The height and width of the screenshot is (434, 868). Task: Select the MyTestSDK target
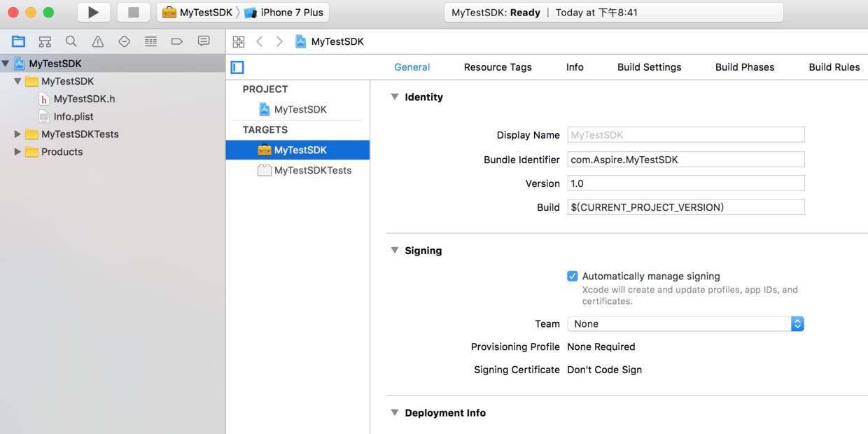[297, 150]
